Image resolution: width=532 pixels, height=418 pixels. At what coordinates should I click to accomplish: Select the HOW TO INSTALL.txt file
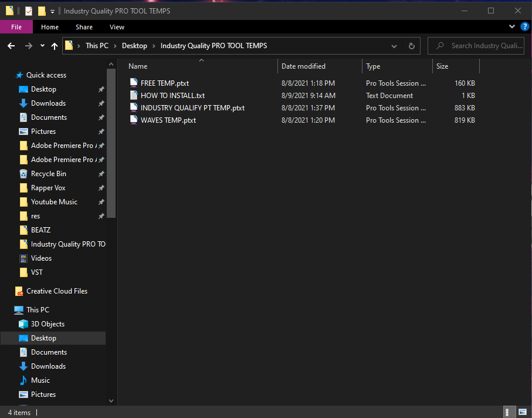tap(172, 96)
